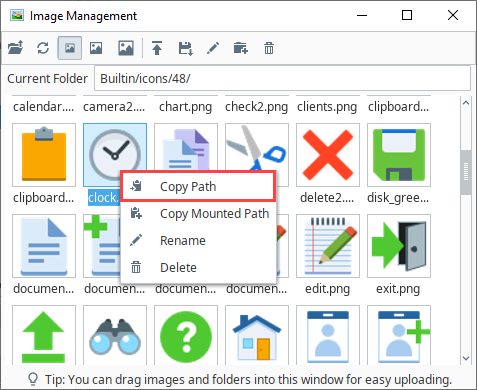Choose Delete from context menu
477x390 pixels.
[199, 268]
